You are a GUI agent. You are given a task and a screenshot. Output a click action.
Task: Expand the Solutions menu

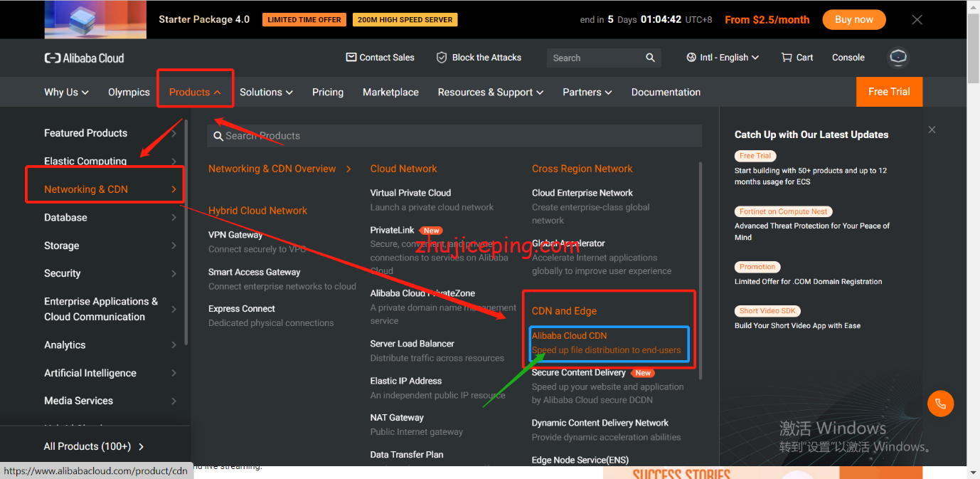point(266,92)
